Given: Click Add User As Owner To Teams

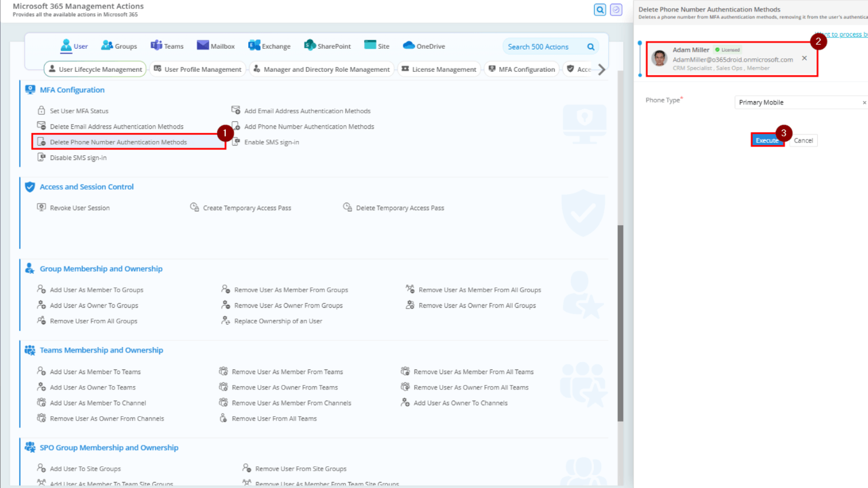Looking at the screenshot, I should (x=86, y=388).
